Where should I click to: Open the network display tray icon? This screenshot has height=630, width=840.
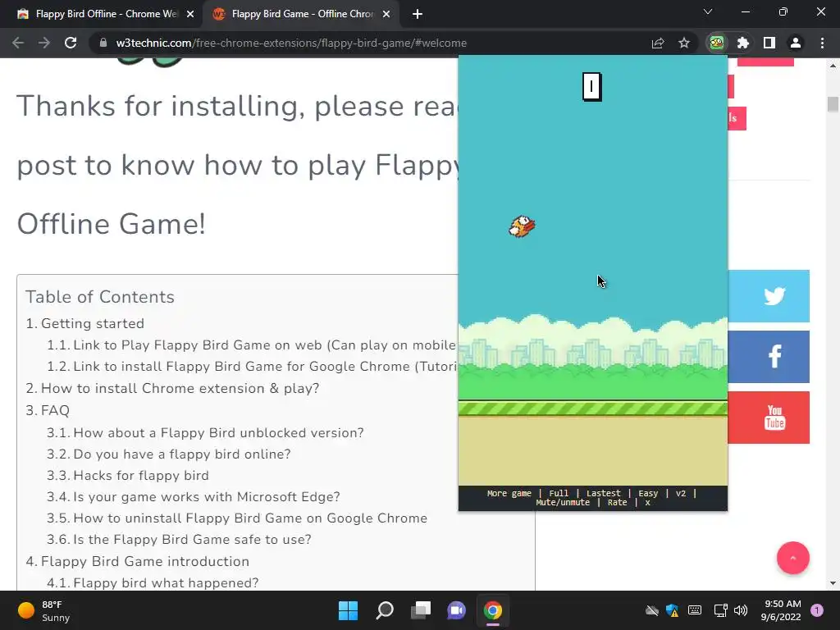point(720,610)
